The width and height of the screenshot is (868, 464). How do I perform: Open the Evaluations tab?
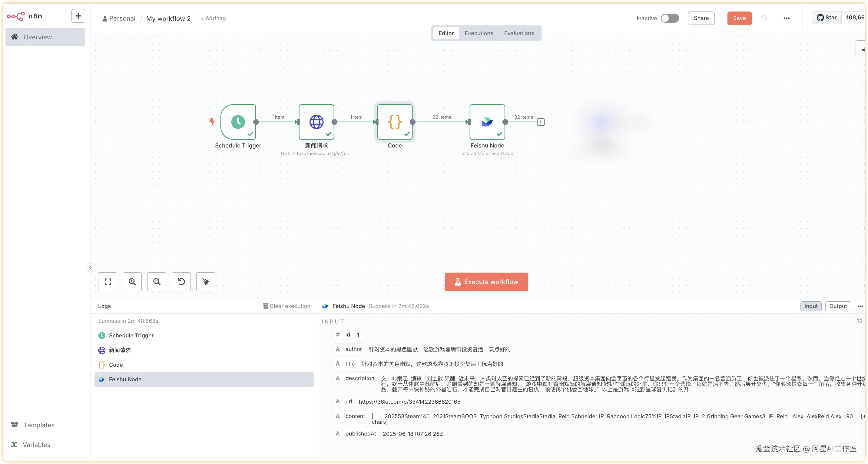(x=518, y=33)
